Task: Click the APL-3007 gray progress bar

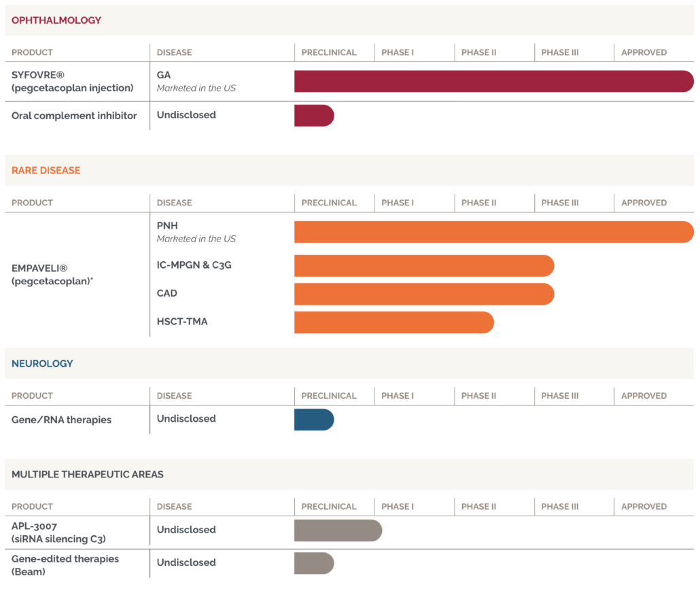Action: pos(338,531)
